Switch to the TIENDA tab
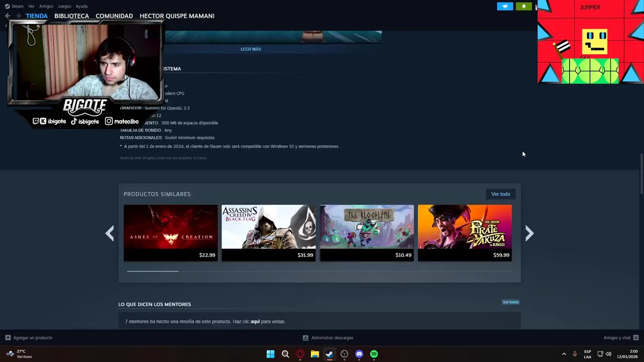The height and width of the screenshot is (362, 644). (x=37, y=16)
